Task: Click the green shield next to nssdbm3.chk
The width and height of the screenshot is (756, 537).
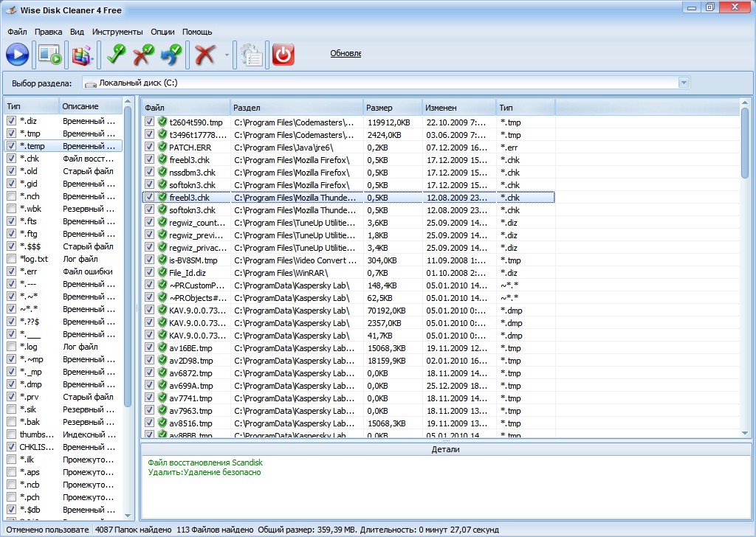Action: (162, 172)
